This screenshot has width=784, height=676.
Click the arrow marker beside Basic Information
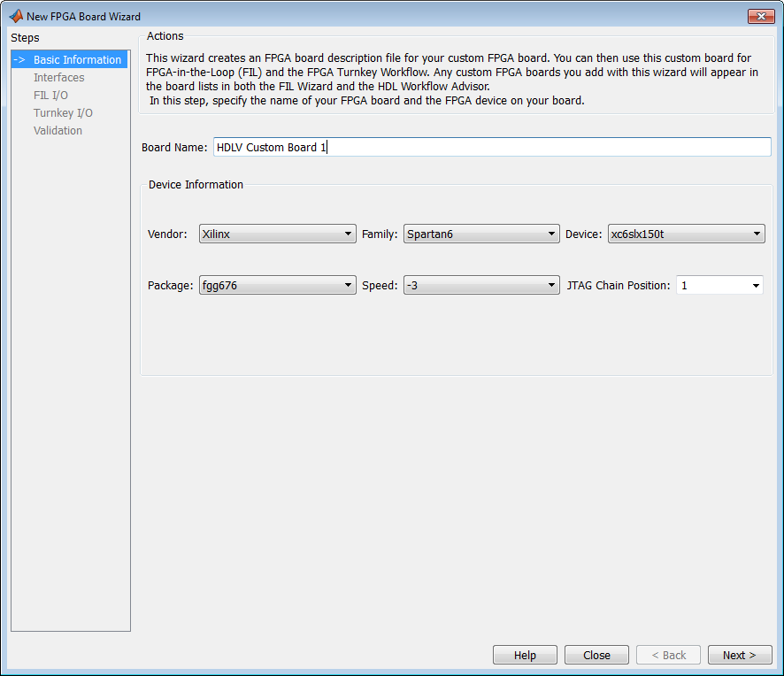[x=19, y=59]
